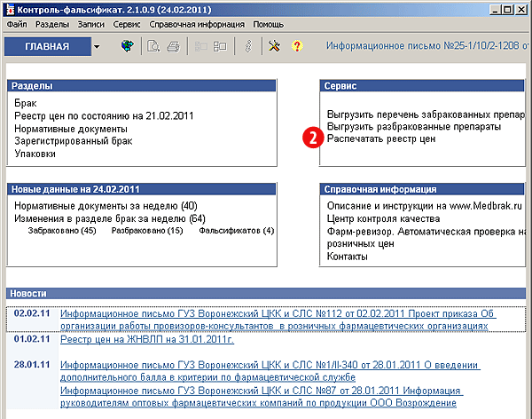Click Выгрузить разбракованные препараты
Screen dimensions: 532x419
click(414, 126)
